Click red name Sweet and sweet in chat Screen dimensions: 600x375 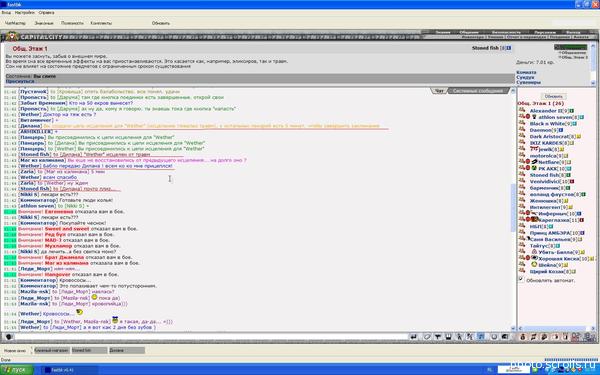67,229
